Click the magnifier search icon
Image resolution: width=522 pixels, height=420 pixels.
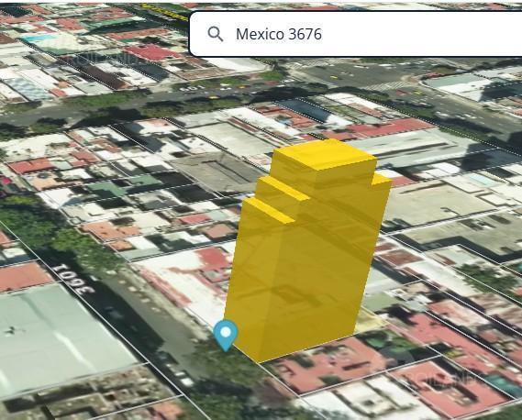click(x=215, y=34)
